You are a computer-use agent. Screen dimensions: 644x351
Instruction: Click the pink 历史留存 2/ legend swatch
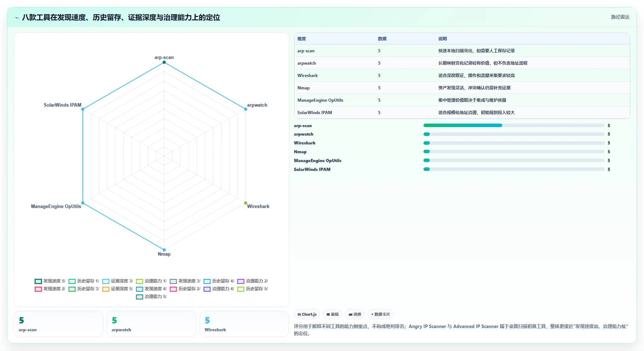tap(173, 289)
